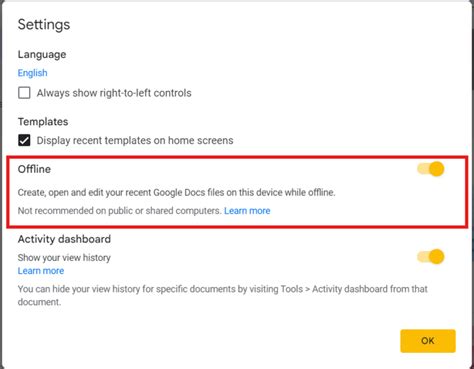Viewport: 474px width, 369px height.
Task: Click the 'Not recommended on public' warning text
Action: pyautogui.click(x=120, y=211)
